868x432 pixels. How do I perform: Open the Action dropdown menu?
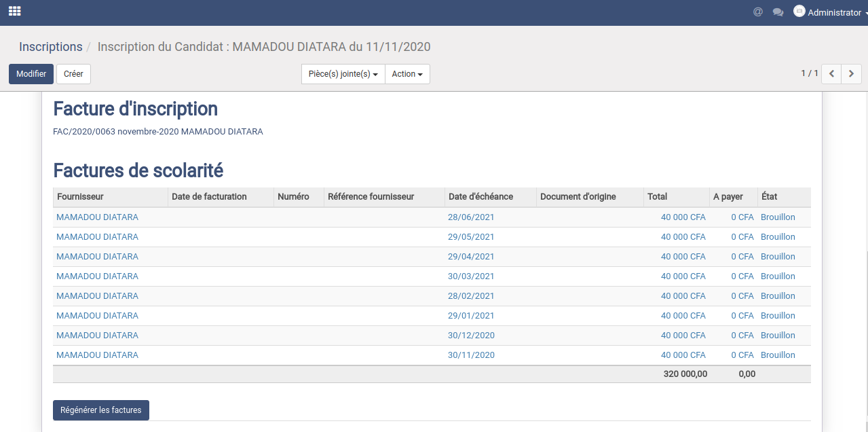click(407, 74)
